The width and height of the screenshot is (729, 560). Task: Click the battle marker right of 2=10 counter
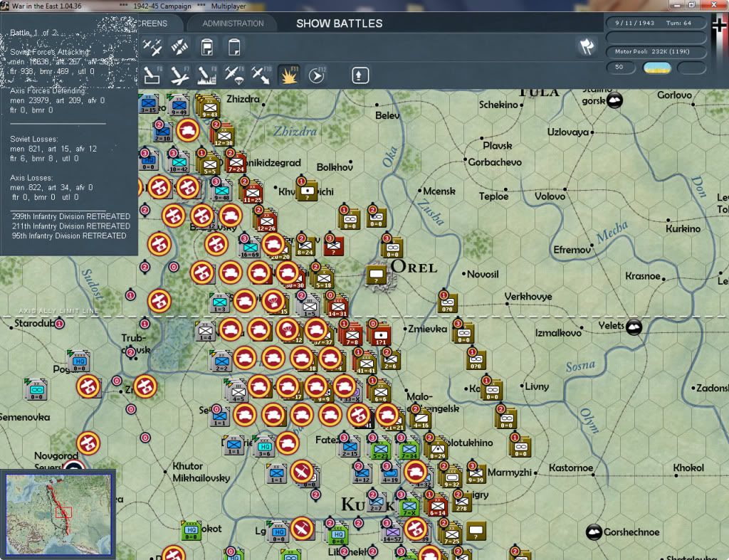pyautogui.click(x=188, y=130)
